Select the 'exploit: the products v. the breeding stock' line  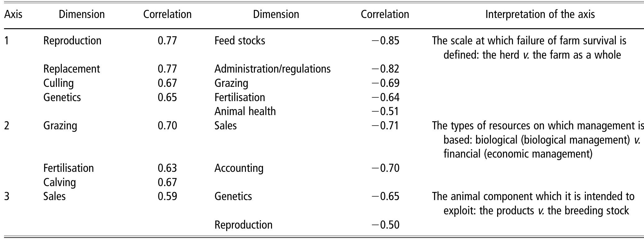(536, 211)
